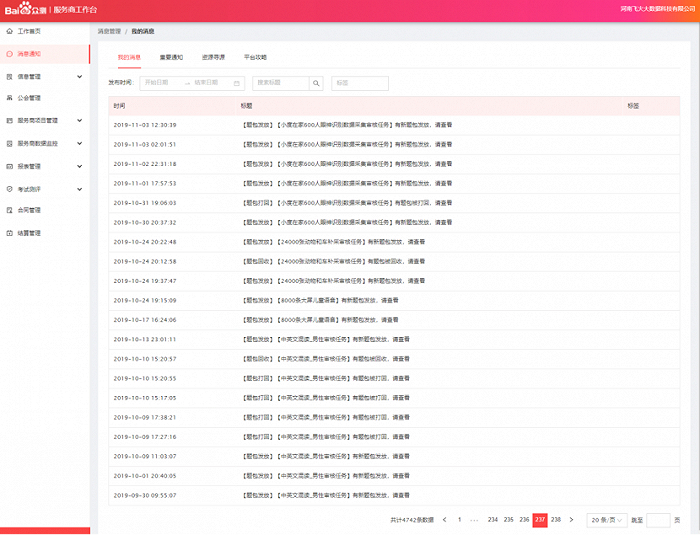The height and width of the screenshot is (535, 700).
Task: Open 工作首页 home icon in sidebar
Action: [x=9, y=31]
